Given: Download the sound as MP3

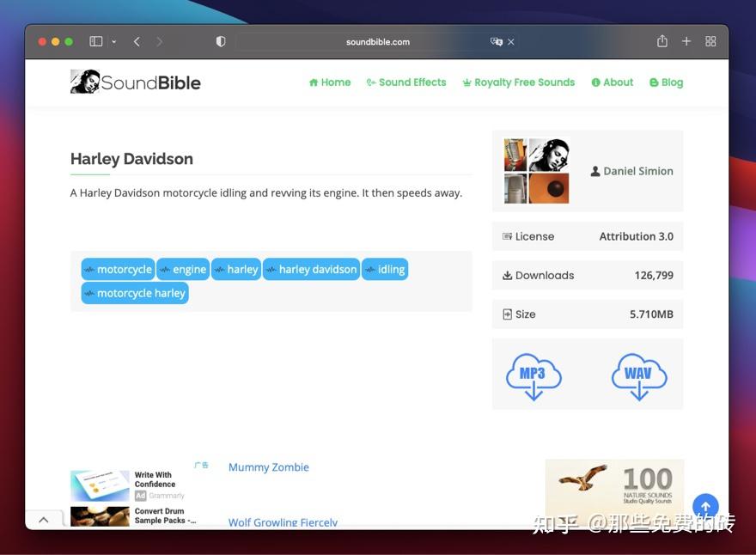Looking at the screenshot, I should coord(533,374).
